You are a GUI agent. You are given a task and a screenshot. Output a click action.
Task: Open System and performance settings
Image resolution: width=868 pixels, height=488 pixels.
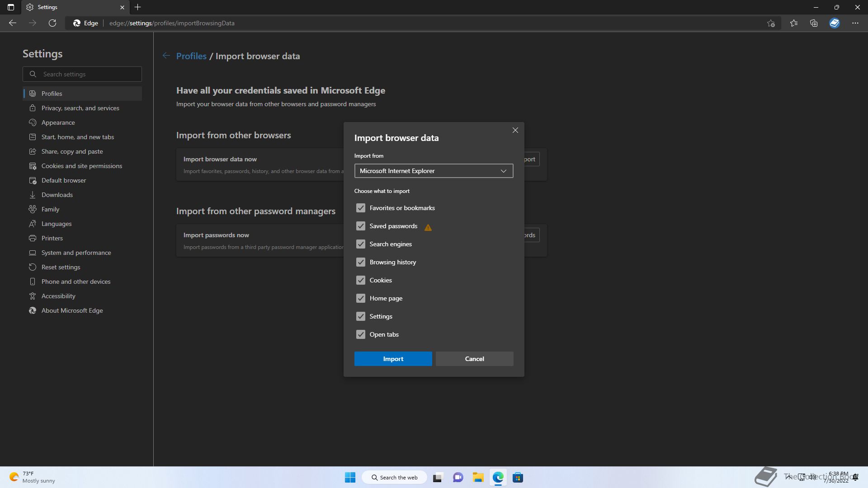[x=82, y=253]
